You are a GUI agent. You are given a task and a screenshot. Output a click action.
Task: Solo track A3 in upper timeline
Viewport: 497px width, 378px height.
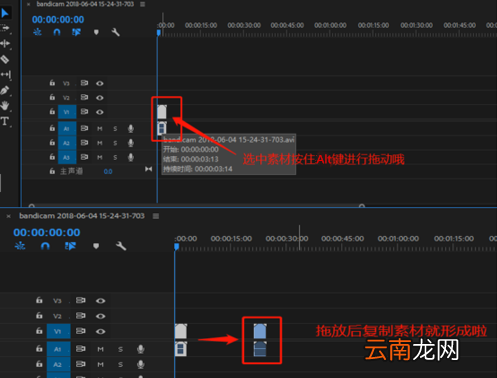coord(115,157)
